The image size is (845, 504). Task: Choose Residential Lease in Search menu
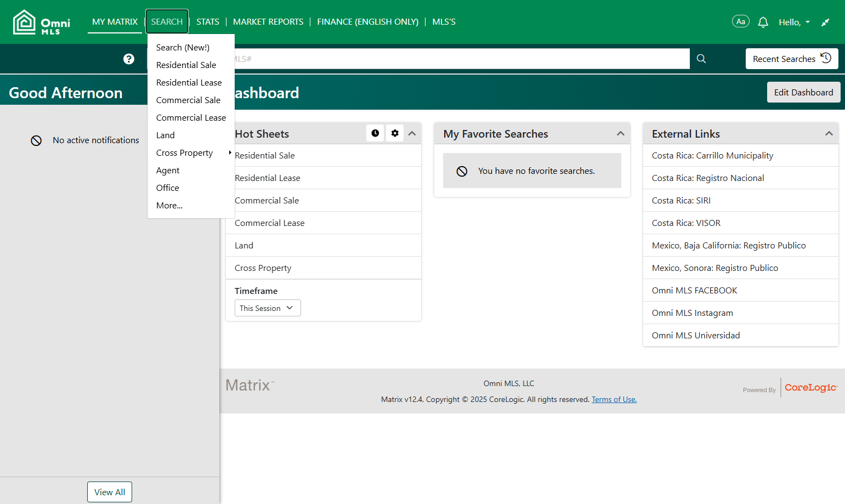pyautogui.click(x=191, y=83)
